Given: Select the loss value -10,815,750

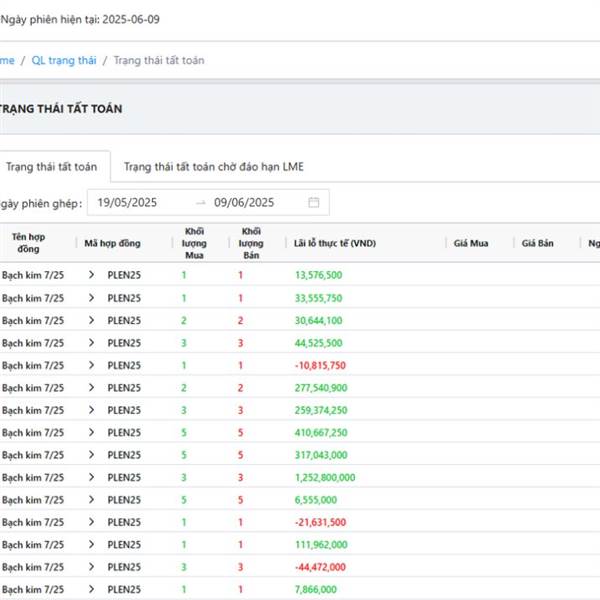Looking at the screenshot, I should tap(320, 365).
